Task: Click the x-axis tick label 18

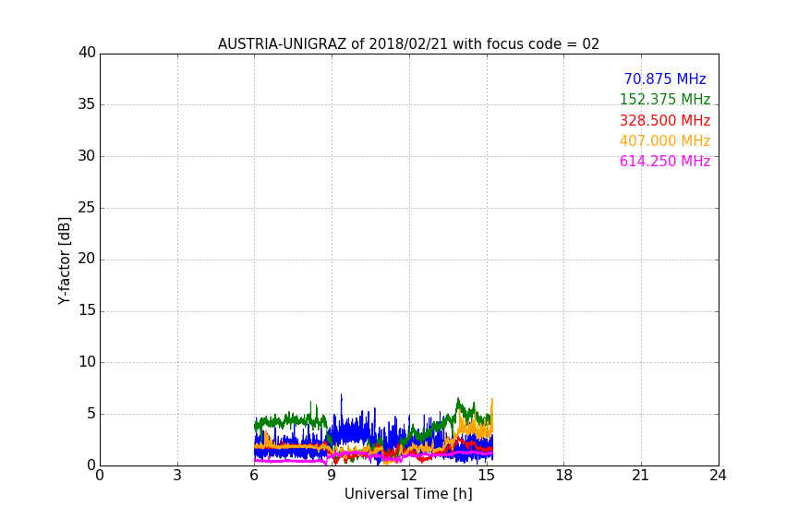Action: [564, 476]
